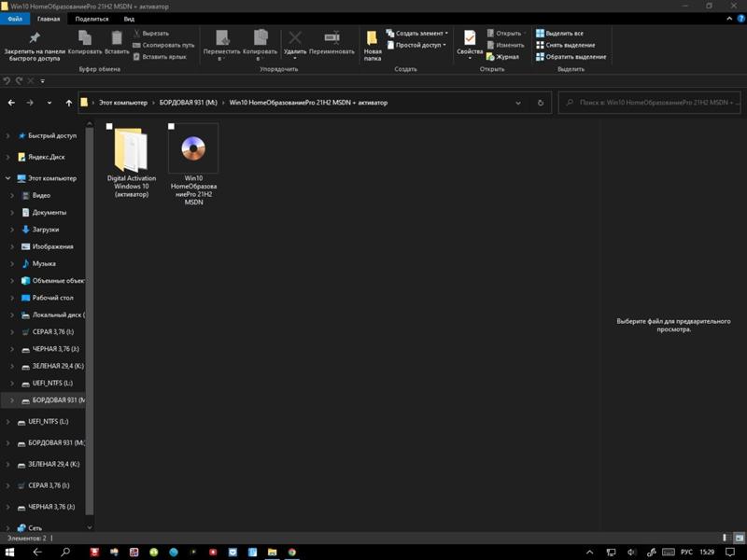Open the recent locations dropdown arrow
This screenshot has height=560, width=747.
(x=49, y=103)
